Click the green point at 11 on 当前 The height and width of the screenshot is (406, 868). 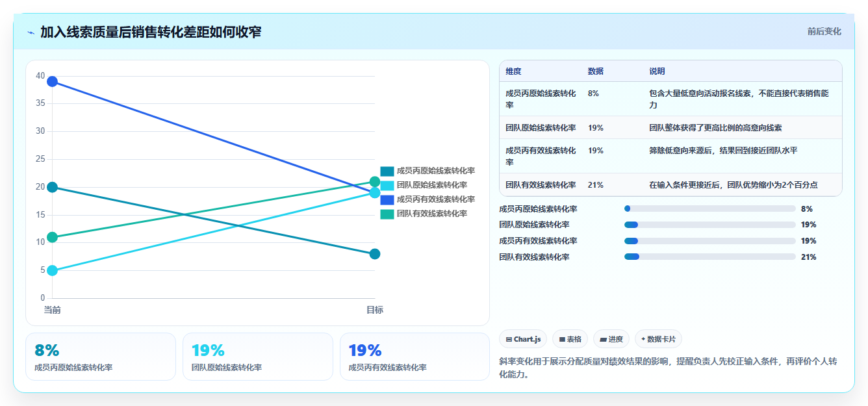[52, 237]
